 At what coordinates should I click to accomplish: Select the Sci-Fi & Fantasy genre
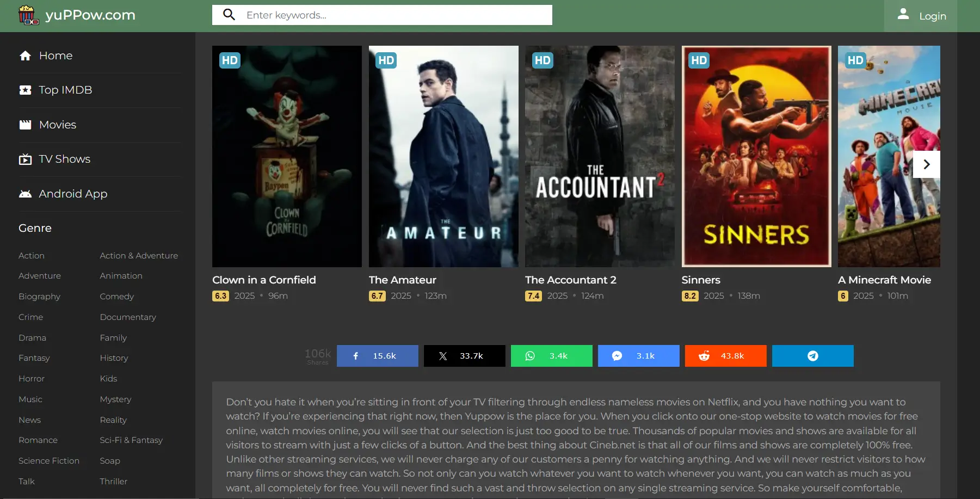click(131, 440)
